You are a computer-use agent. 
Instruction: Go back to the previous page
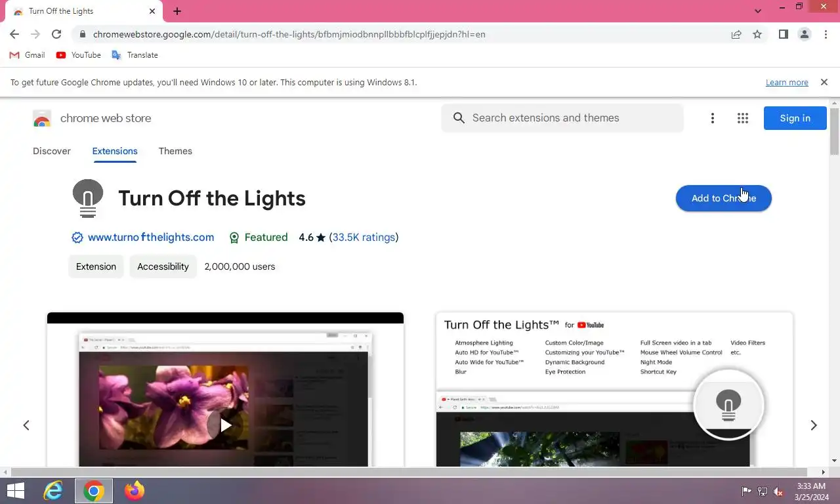pos(14,34)
